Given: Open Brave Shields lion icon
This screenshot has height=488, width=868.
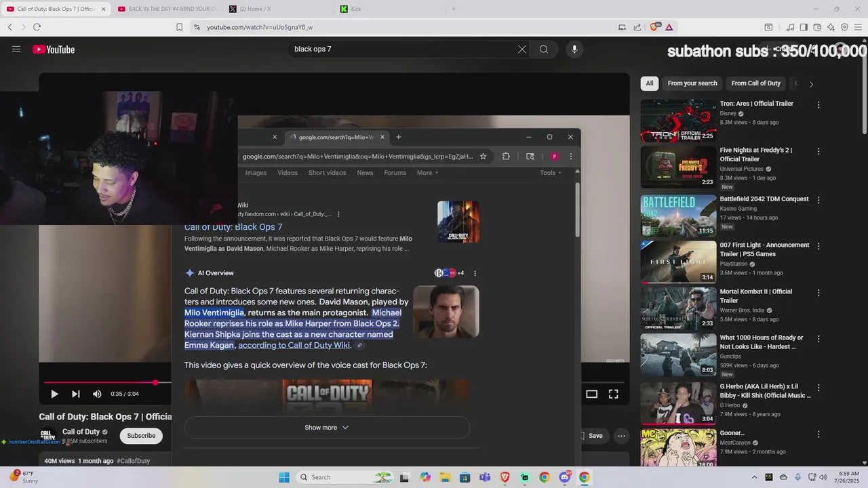Looking at the screenshot, I should point(654,27).
